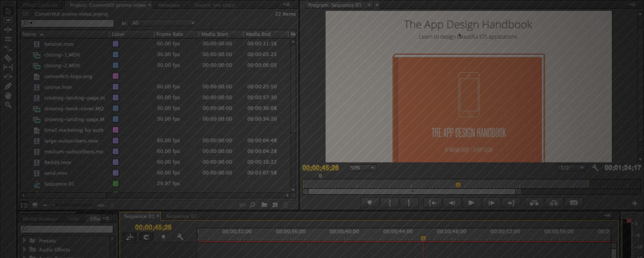
Task: Select the convertkit-logo.png file
Action: tap(65, 76)
